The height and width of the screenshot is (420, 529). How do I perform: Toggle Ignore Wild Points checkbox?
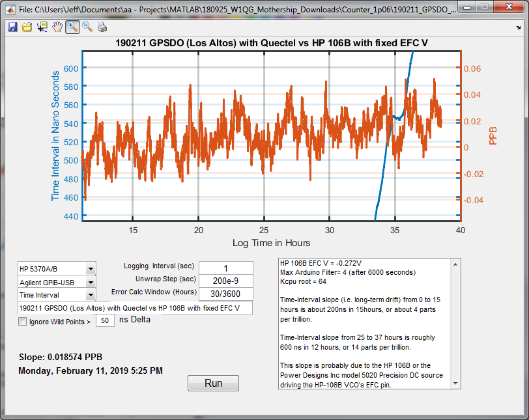click(x=22, y=322)
